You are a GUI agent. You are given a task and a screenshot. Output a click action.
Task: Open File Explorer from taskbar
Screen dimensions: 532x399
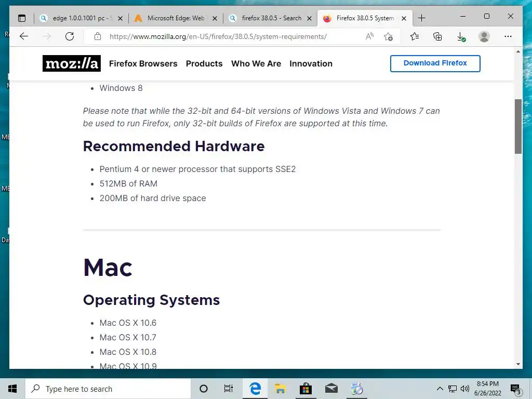(x=280, y=389)
